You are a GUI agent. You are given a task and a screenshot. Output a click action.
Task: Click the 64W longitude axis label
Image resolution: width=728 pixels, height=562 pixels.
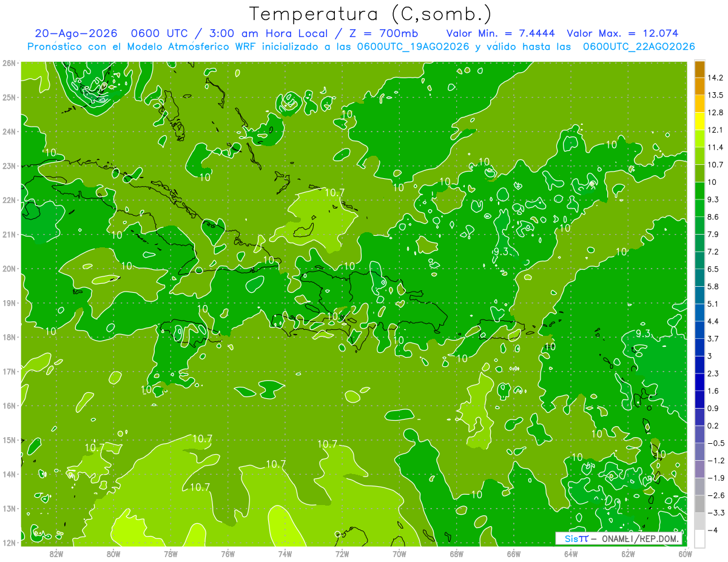tap(571, 554)
